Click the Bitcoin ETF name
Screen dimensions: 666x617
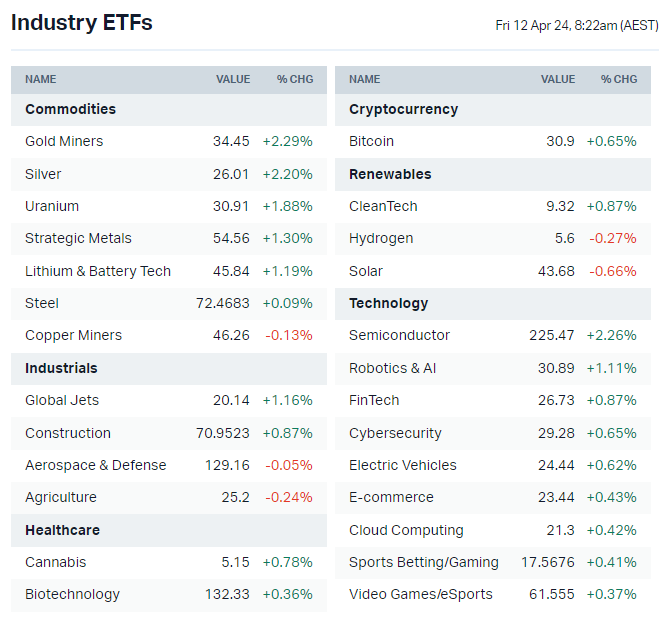click(x=371, y=141)
